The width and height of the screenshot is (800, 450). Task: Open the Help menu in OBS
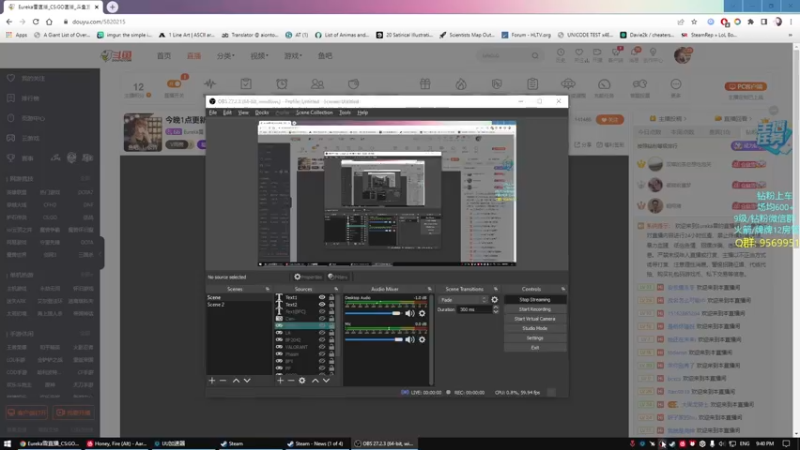[362, 112]
